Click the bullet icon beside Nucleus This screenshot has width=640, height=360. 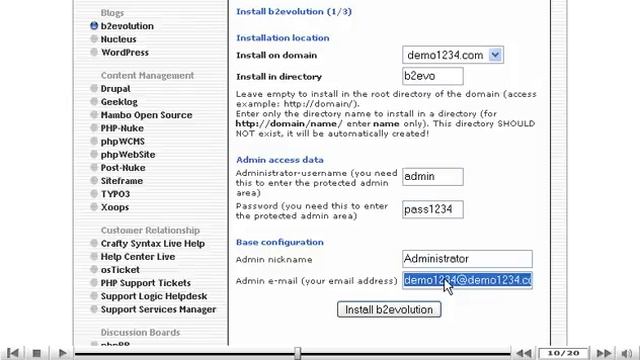tap(94, 39)
